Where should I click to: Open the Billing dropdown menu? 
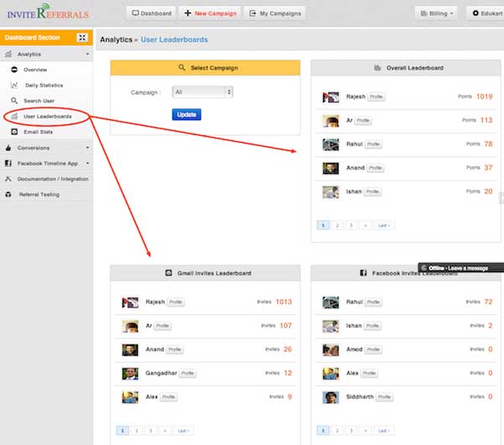pyautogui.click(x=436, y=13)
